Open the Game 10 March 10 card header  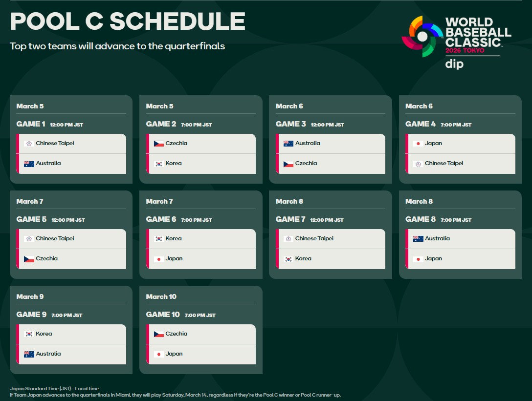pyautogui.click(x=161, y=296)
